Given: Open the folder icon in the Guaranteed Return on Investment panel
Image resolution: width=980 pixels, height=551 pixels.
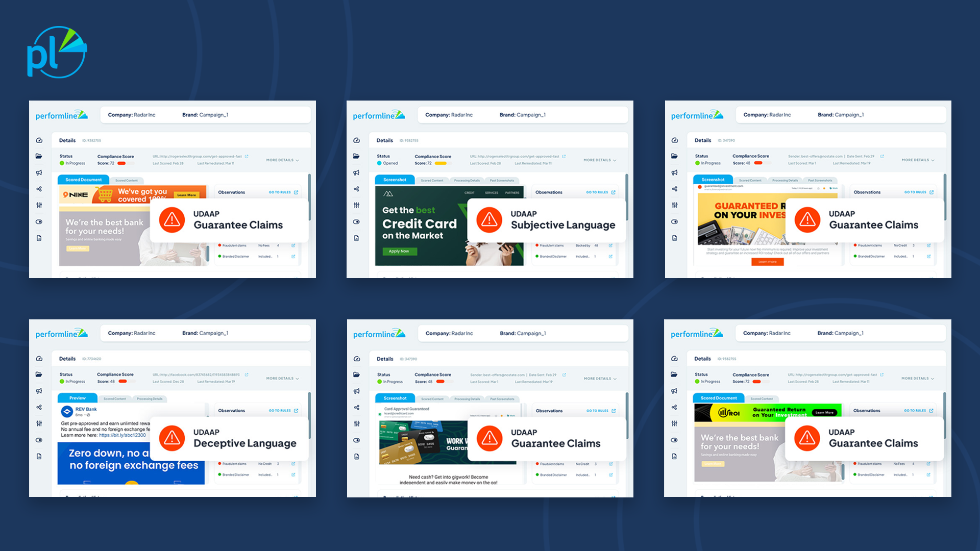Looking at the screenshot, I should click(674, 156).
